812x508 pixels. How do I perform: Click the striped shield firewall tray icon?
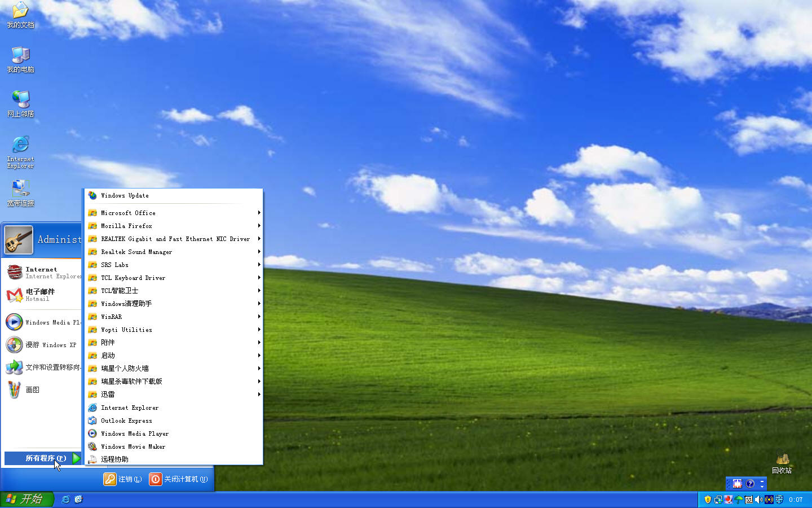click(779, 500)
